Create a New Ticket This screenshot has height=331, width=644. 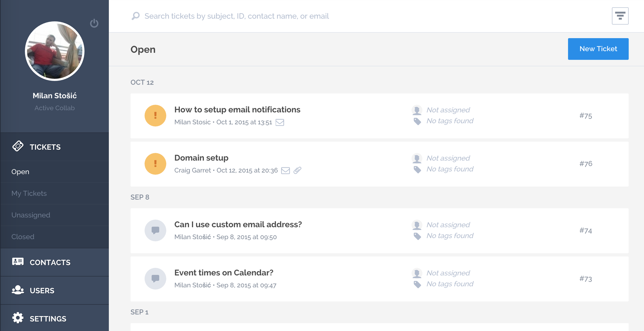click(598, 49)
